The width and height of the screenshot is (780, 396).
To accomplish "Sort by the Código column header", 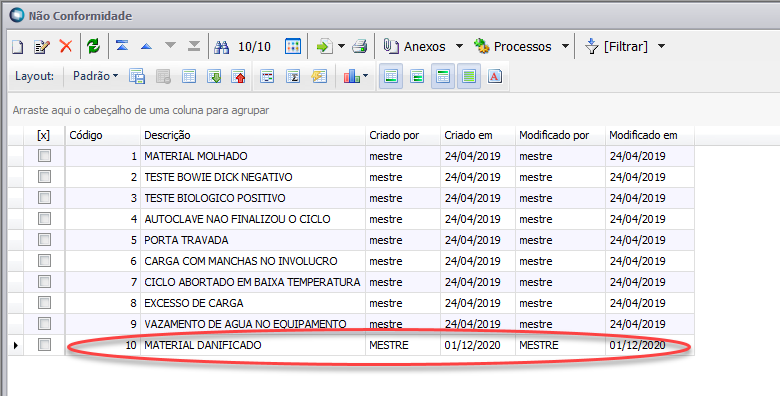I will [x=103, y=135].
